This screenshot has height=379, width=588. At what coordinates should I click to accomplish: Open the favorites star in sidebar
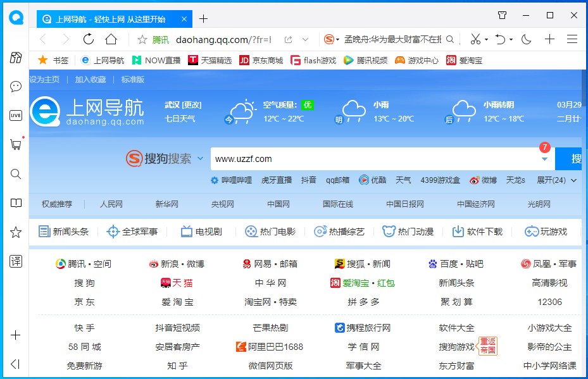click(x=16, y=232)
